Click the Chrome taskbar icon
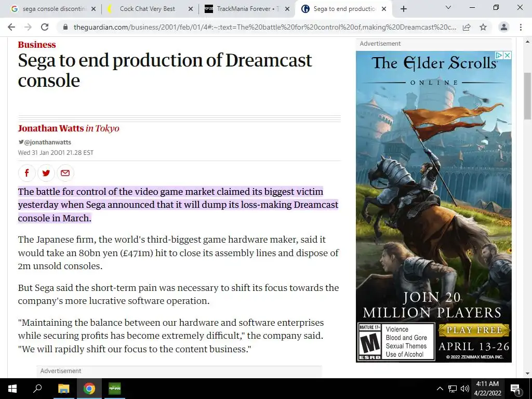 [89, 389]
